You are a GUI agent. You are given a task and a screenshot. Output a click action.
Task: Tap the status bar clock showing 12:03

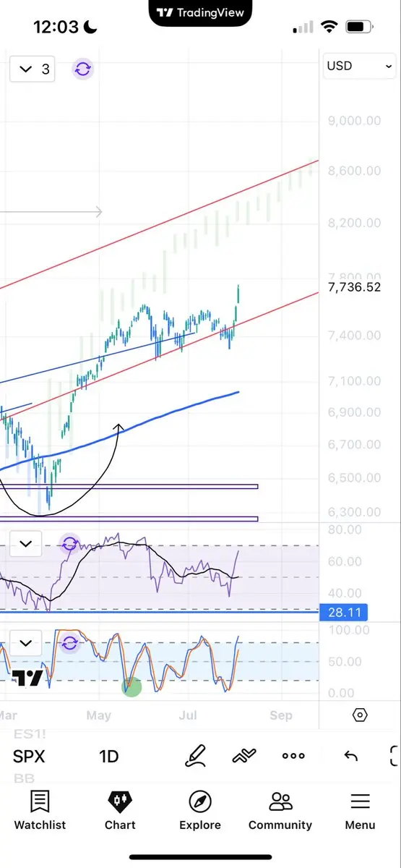(56, 27)
